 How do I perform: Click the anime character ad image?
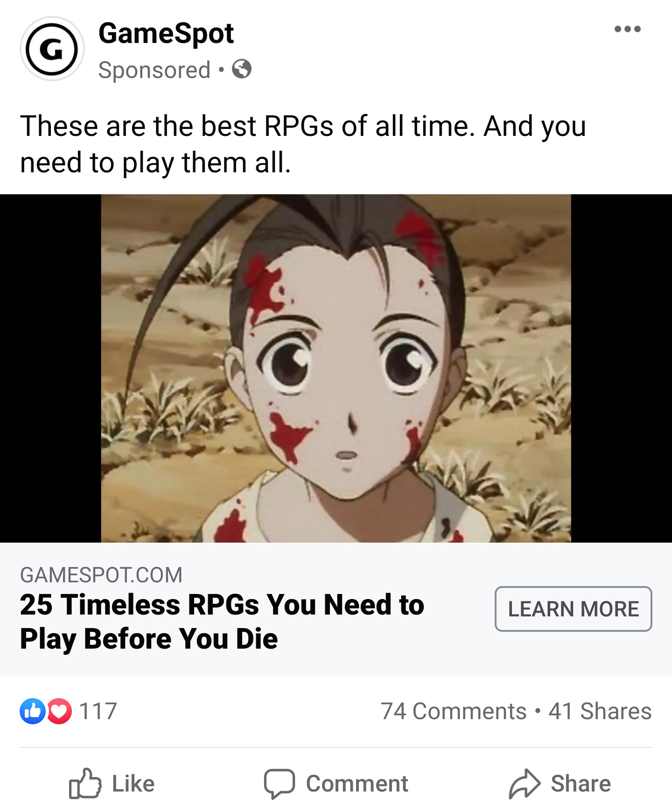336,368
